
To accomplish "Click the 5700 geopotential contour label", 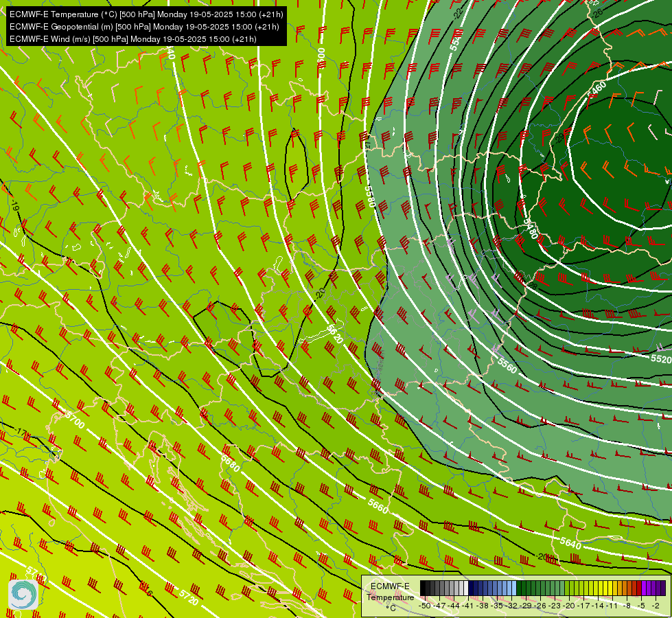I will click(x=75, y=420).
